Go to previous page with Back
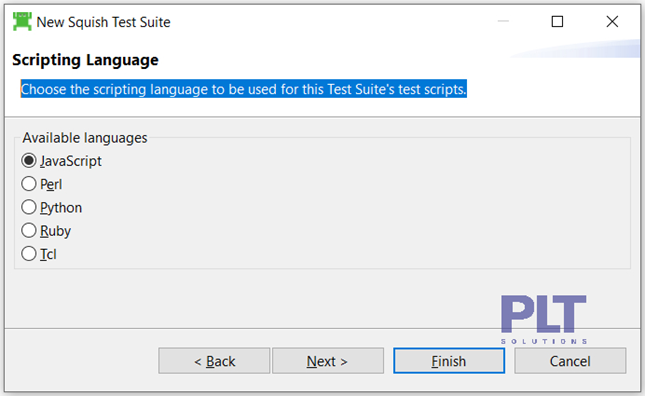Screen dimensions: 645x396 pos(214,361)
